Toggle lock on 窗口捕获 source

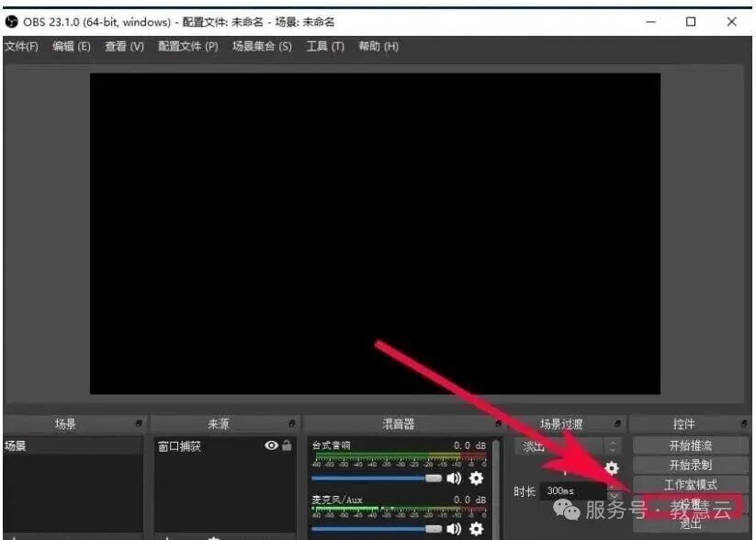coord(287,445)
